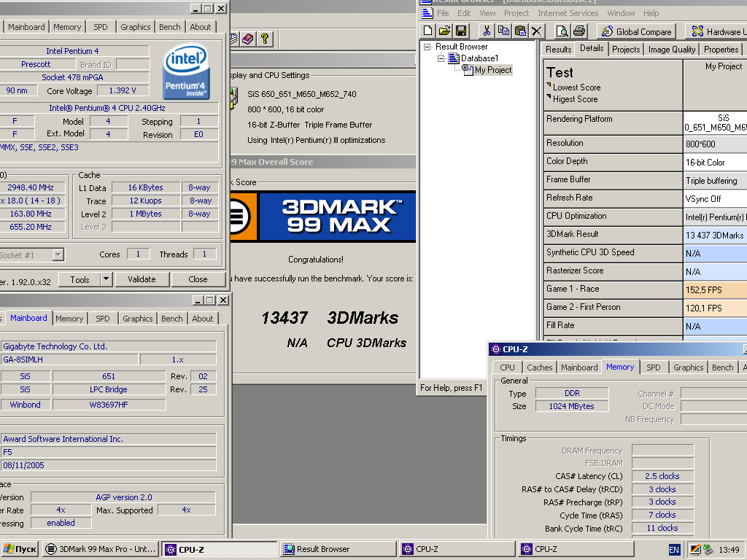Click Delete X icon in Result Browser toolbar
This screenshot has width=747, height=560.
536,31
